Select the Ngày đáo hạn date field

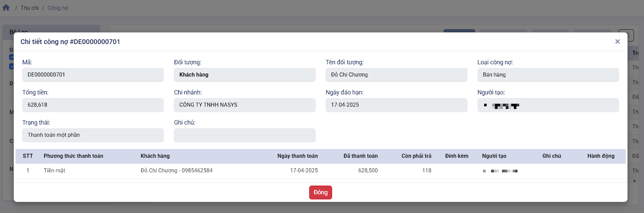pos(396,105)
